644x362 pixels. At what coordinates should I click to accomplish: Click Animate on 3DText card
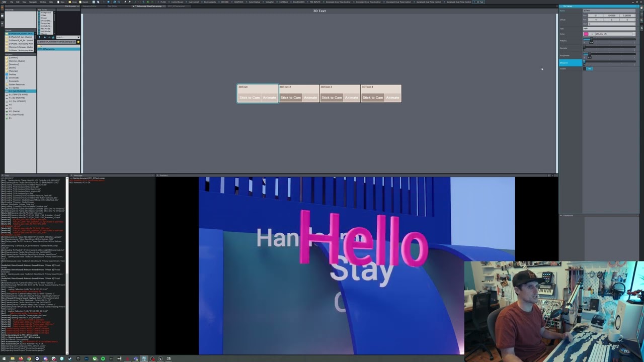(x=269, y=98)
